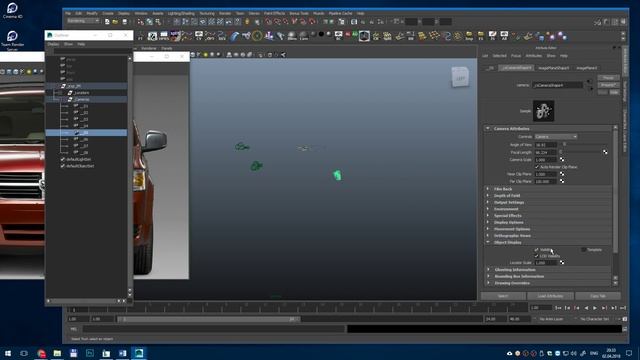The height and width of the screenshot is (360, 640).
Task: Click the Windows Start button
Action: 8,353
